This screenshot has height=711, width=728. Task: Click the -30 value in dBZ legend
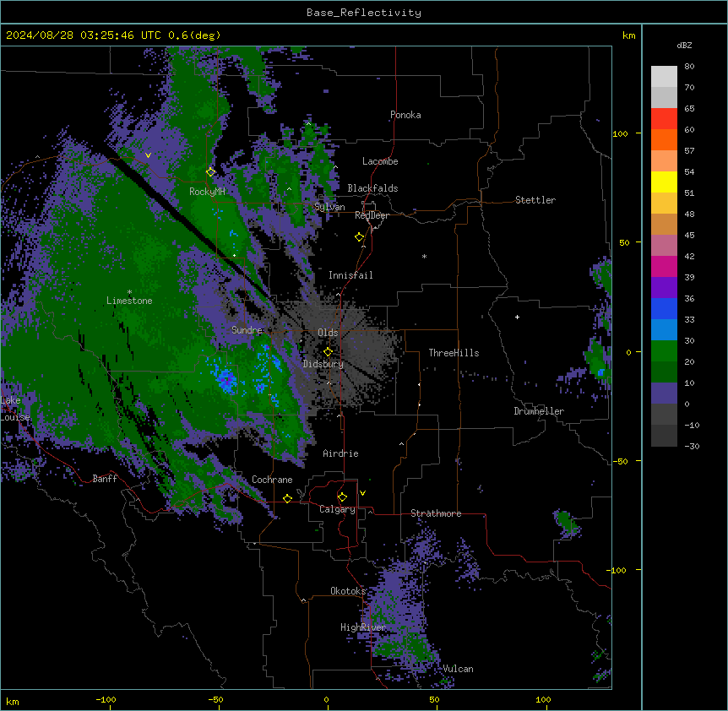click(x=692, y=446)
